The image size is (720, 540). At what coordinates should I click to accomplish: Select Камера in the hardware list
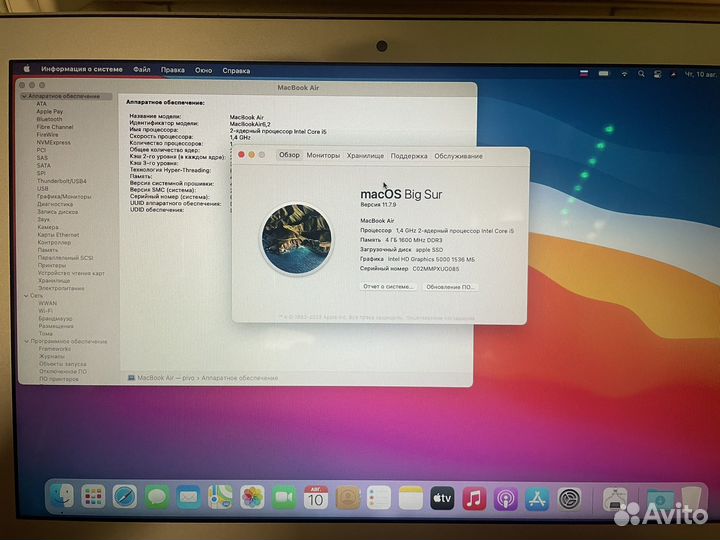pyautogui.click(x=48, y=227)
